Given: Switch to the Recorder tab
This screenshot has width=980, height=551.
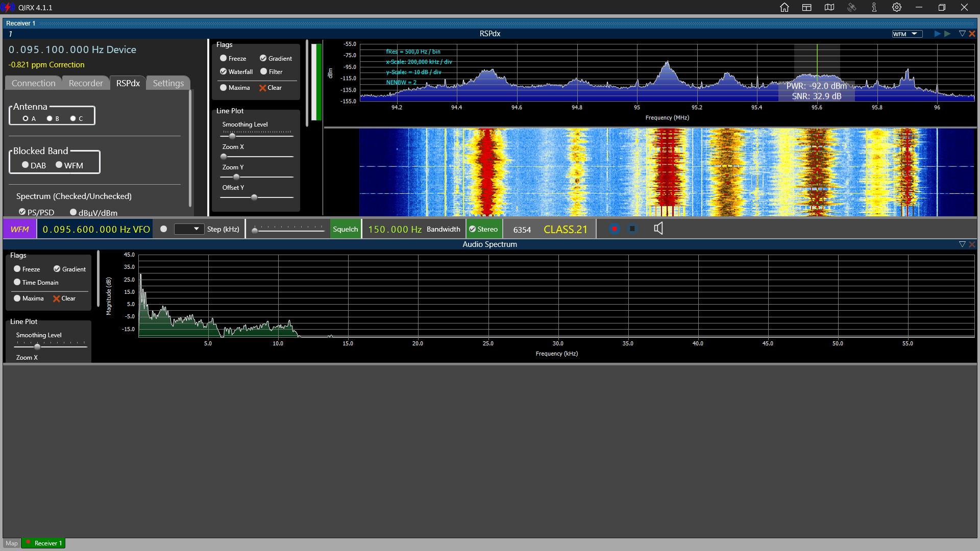Looking at the screenshot, I should pos(86,83).
